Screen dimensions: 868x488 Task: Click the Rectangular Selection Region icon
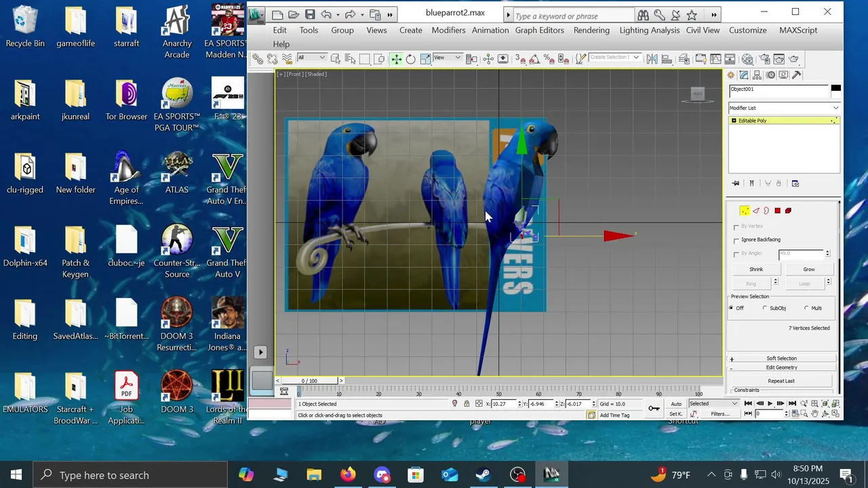365,59
